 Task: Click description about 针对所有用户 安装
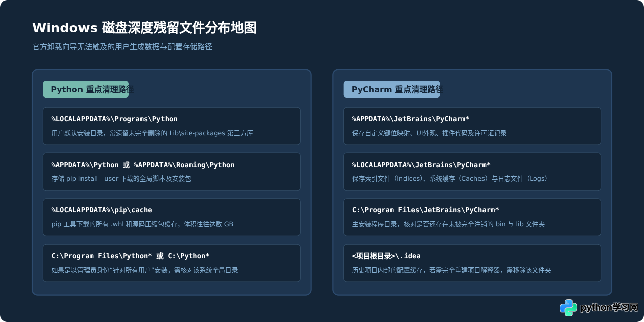click(145, 270)
